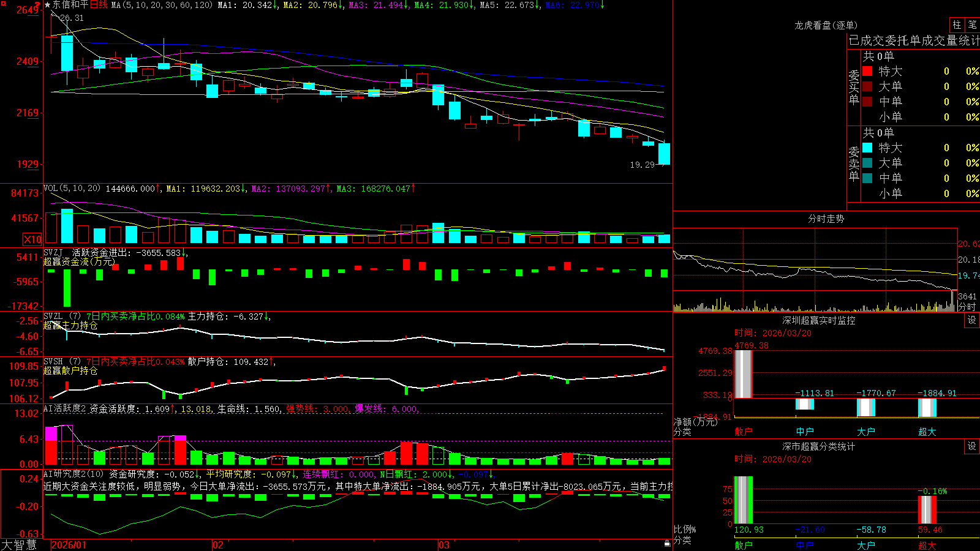Click 大户 category in 实时监控 panel
The image size is (980, 551).
(866, 432)
